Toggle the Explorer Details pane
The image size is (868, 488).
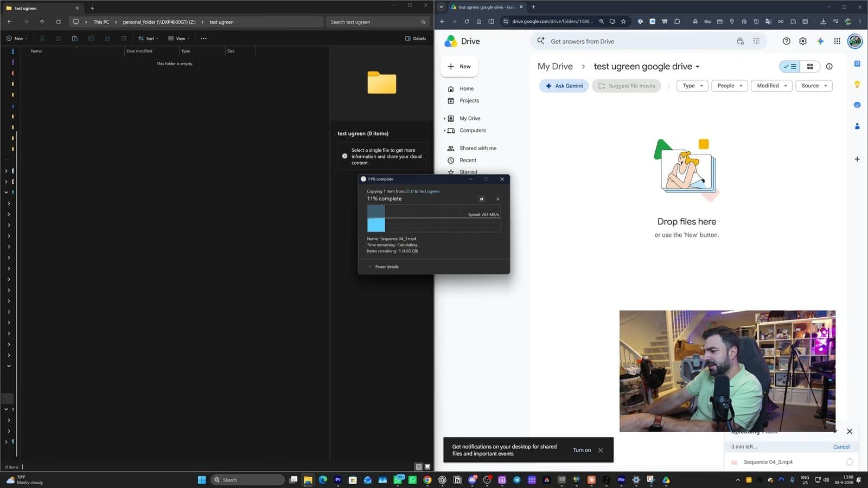pos(416,38)
